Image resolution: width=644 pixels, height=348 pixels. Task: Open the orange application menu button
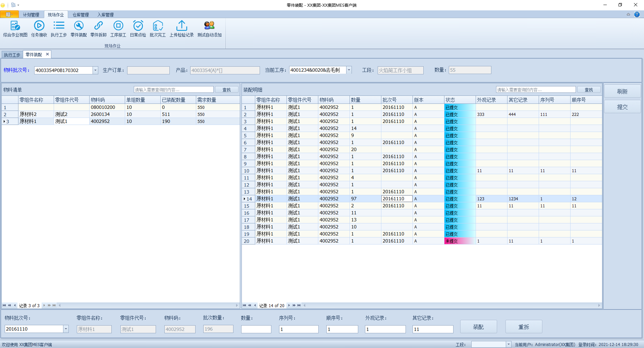coord(9,14)
